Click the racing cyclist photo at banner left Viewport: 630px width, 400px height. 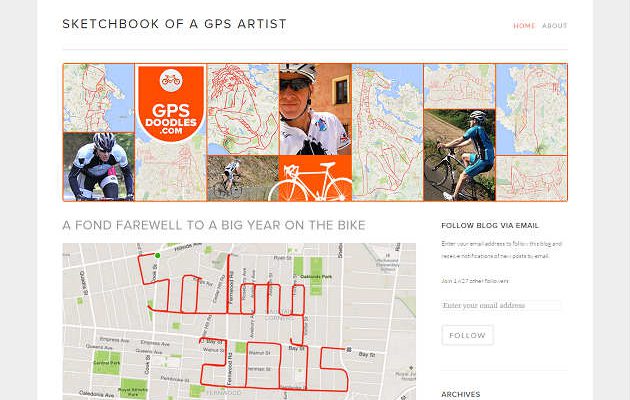99,167
